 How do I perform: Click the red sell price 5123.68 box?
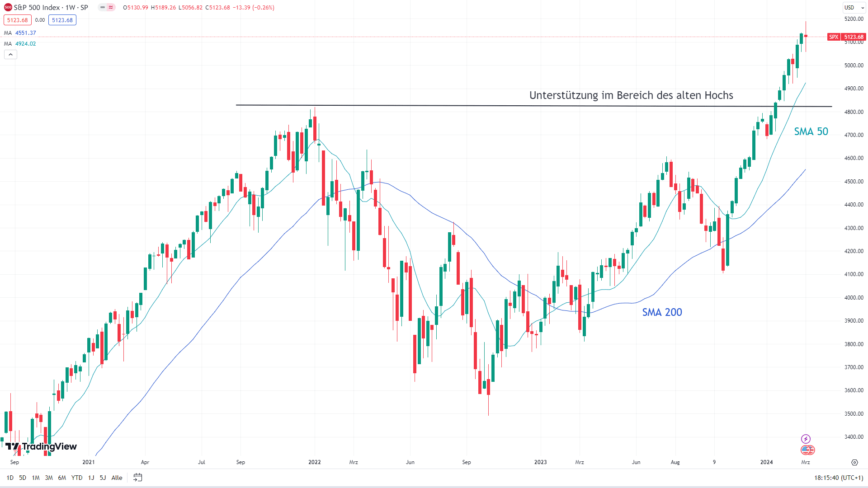coord(18,20)
